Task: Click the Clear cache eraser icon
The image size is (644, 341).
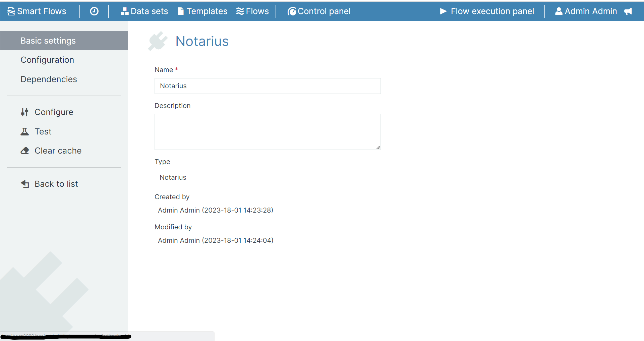Action: (24, 151)
